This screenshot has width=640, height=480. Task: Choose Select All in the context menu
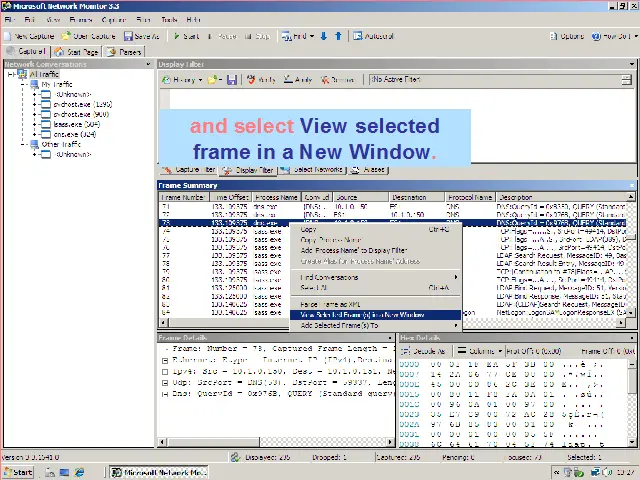click(375, 288)
